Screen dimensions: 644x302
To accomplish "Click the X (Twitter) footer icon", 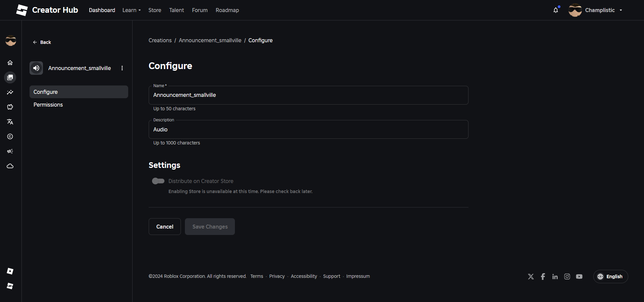I will [531, 277].
